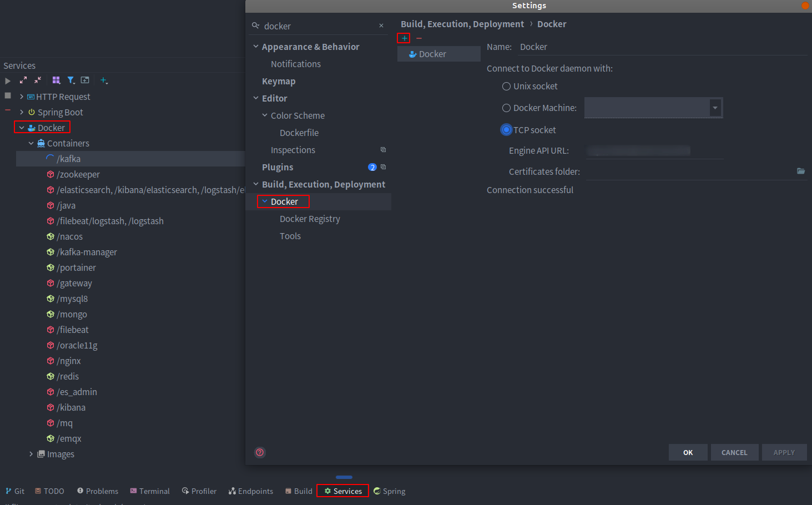Select the /portainer container
Screen dimensions: 812x505
point(76,267)
